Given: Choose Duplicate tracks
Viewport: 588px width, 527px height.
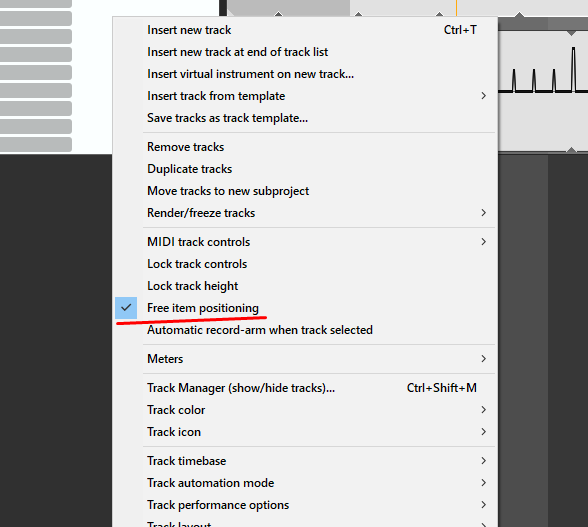Looking at the screenshot, I should pyautogui.click(x=305, y=169).
